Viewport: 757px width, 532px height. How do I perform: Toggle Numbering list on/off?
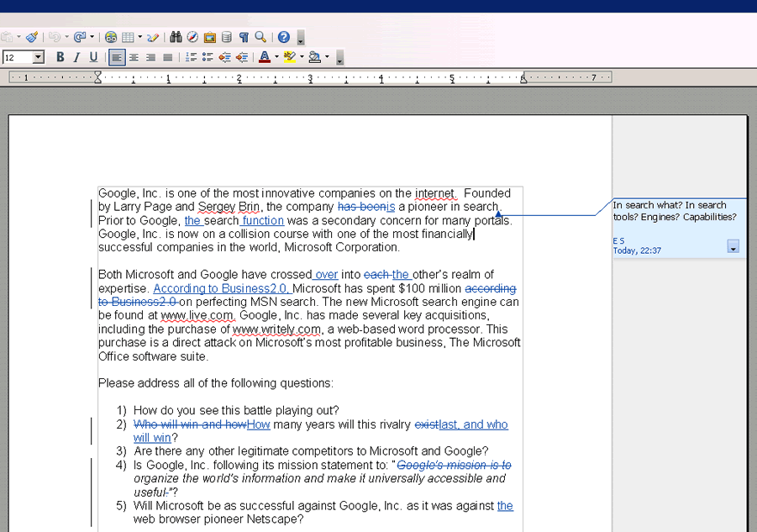coord(192,57)
